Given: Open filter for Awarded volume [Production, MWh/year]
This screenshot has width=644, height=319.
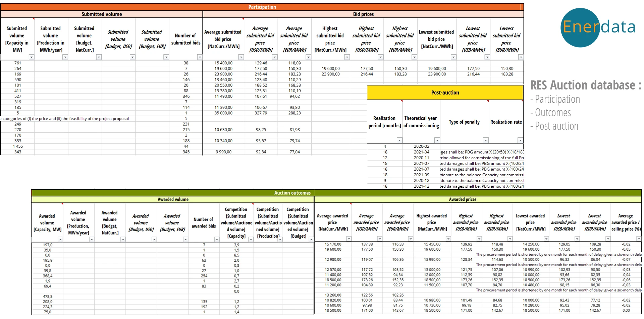Looking at the screenshot, I should point(92,239).
